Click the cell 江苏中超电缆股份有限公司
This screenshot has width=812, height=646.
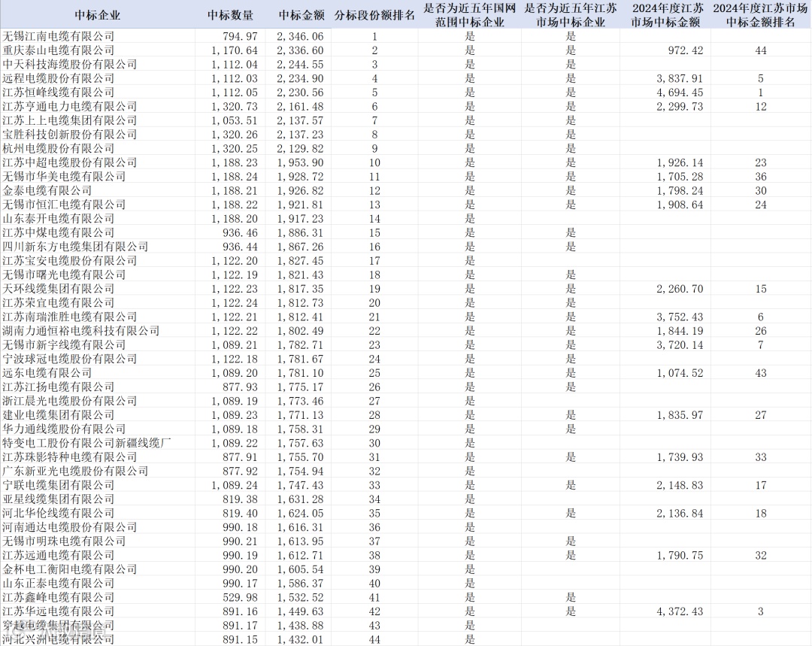(70, 162)
